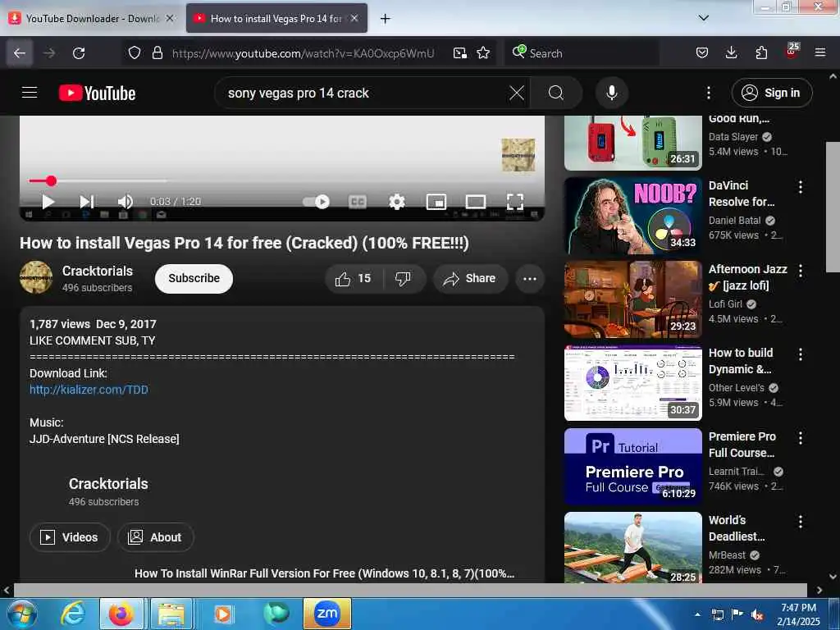
Task: Share the Vegas Pro video
Action: pyautogui.click(x=470, y=279)
